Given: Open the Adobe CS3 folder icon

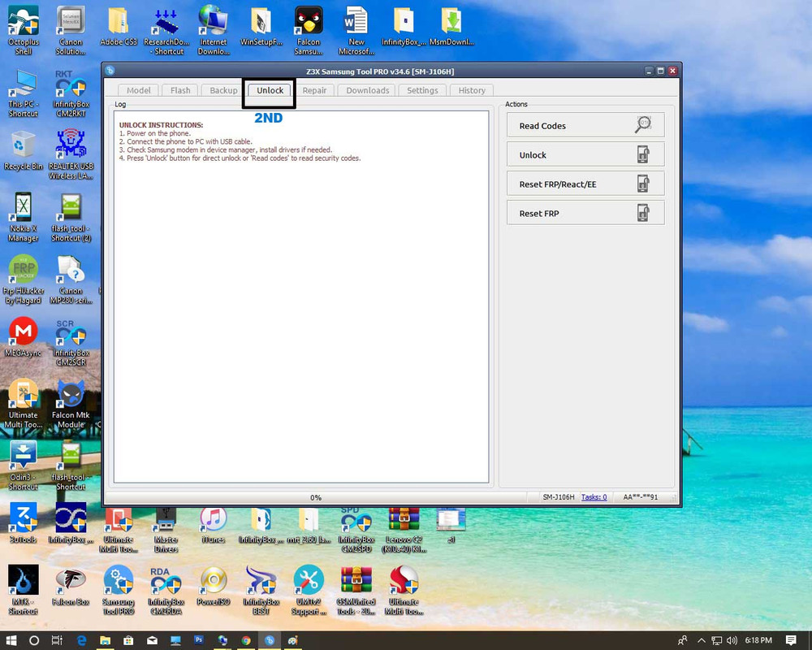Looking at the screenshot, I should pyautogui.click(x=119, y=26).
